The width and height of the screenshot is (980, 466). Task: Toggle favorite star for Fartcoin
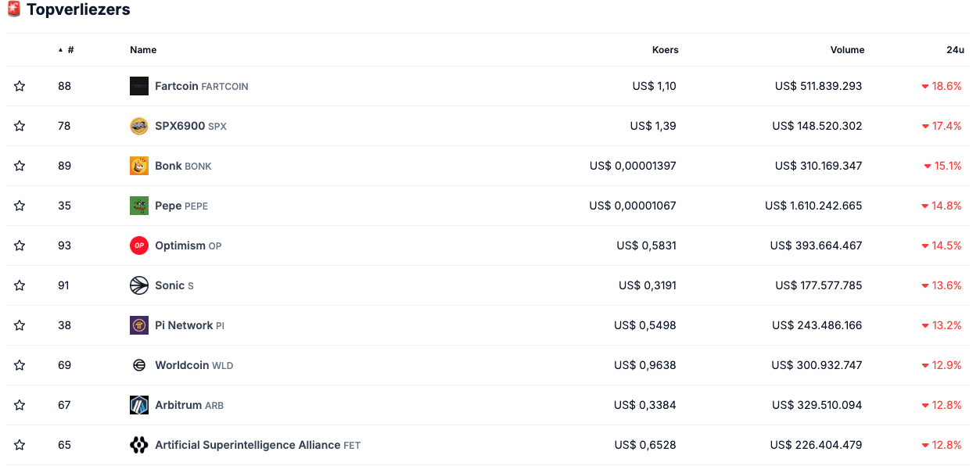20,86
